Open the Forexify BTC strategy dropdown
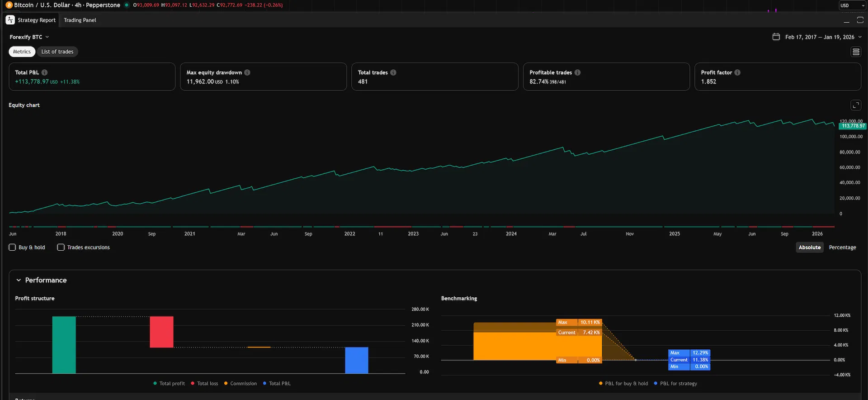The image size is (868, 400). (x=29, y=37)
